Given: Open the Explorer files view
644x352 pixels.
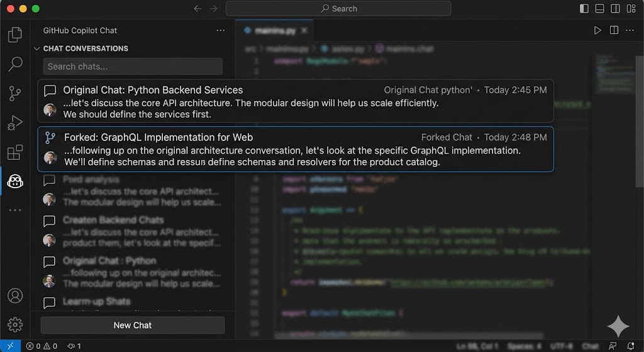Looking at the screenshot, I should click(15, 35).
